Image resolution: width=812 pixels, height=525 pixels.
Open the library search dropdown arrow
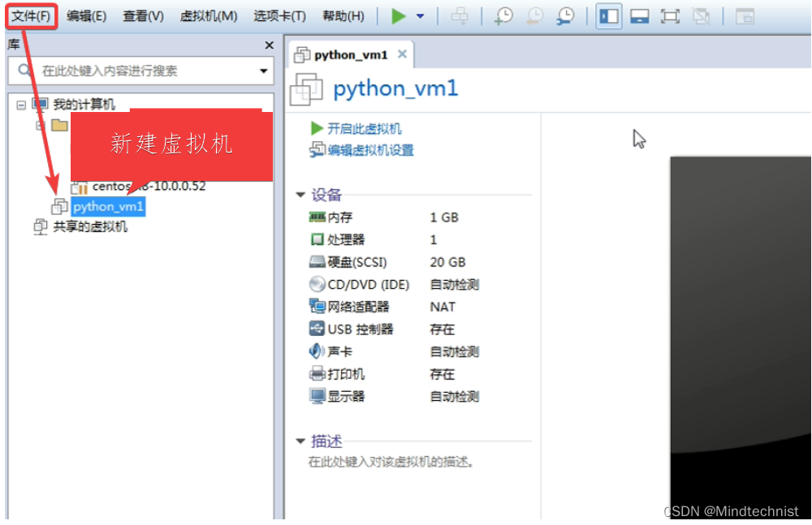[x=264, y=71]
